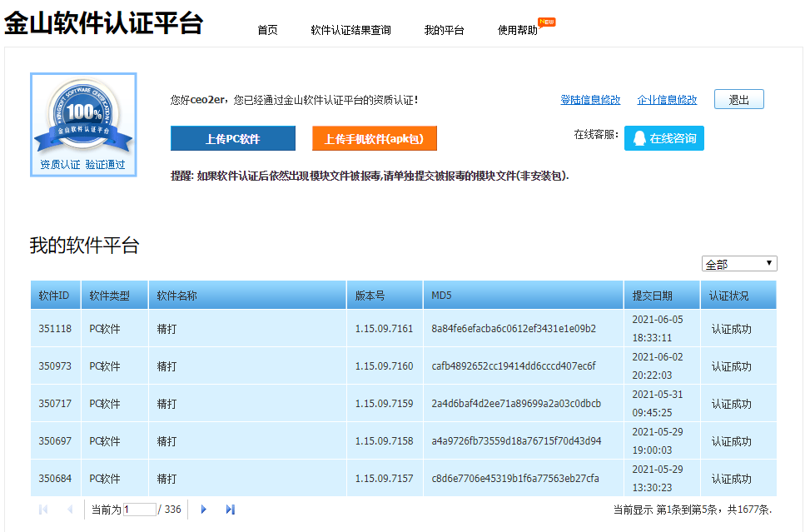Select 我的平台 navigation item
This screenshot has width=805, height=532.
444,30
